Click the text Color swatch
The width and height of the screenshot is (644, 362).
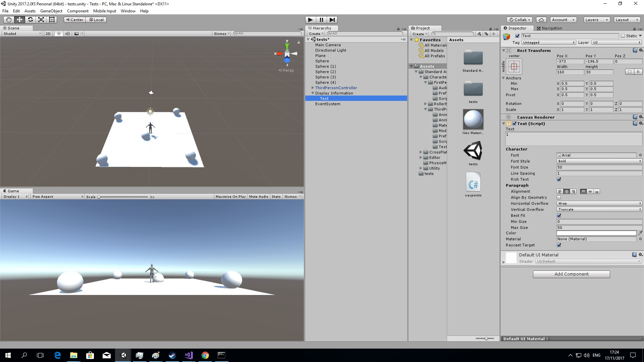[x=596, y=233]
